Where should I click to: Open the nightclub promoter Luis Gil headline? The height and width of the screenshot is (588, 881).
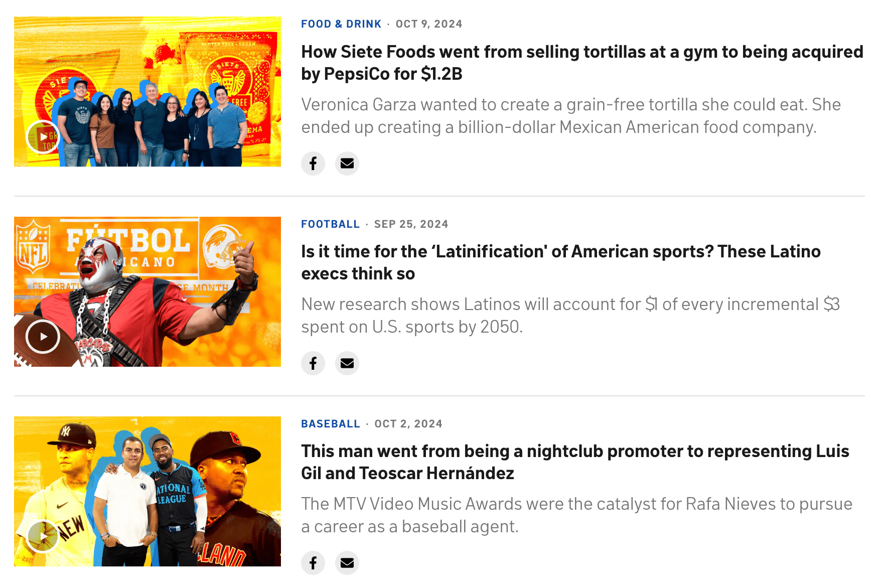[x=575, y=462]
